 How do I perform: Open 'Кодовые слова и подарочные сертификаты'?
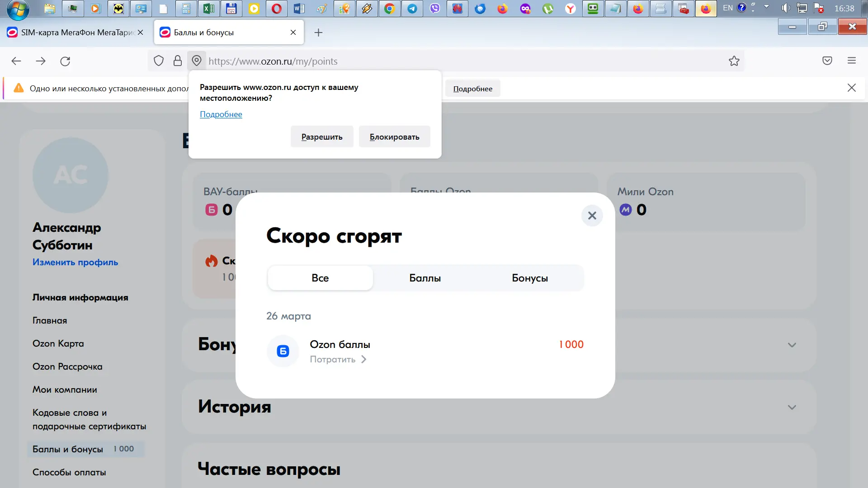coord(90,419)
